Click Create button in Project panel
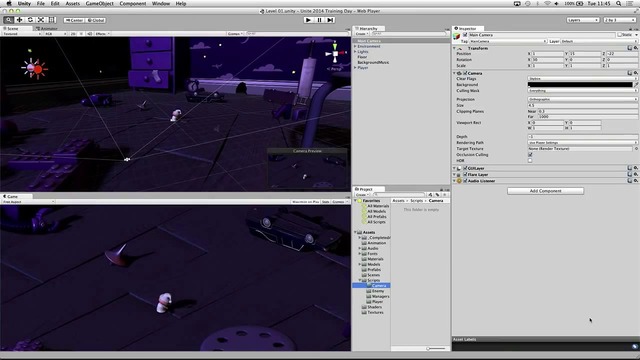The height and width of the screenshot is (360, 640). point(361,195)
